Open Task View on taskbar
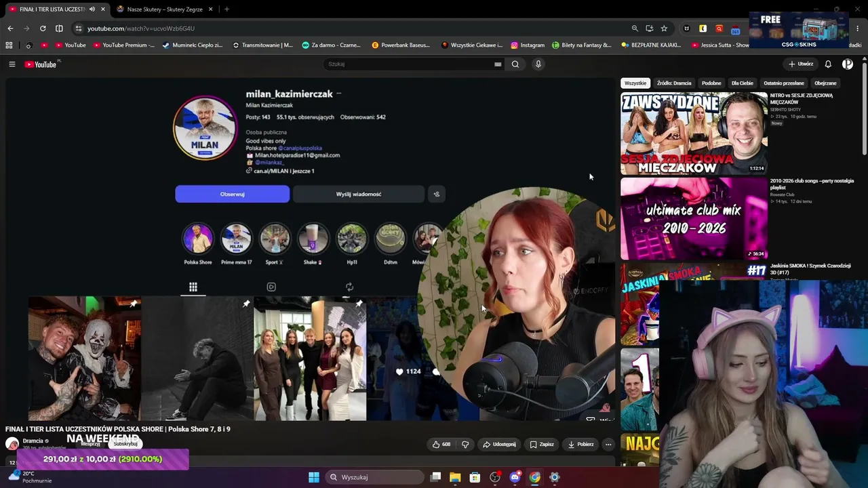Viewport: 868px width, 488px height. coord(435,477)
